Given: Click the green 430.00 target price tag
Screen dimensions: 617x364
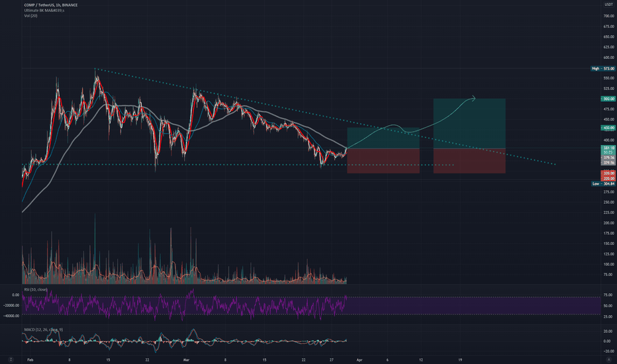Looking at the screenshot, I should (x=608, y=128).
